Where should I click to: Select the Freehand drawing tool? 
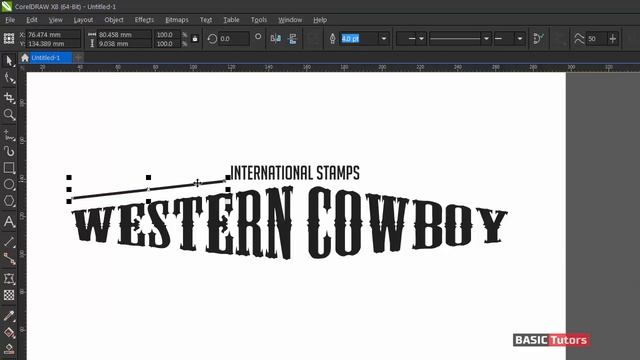coord(9,135)
